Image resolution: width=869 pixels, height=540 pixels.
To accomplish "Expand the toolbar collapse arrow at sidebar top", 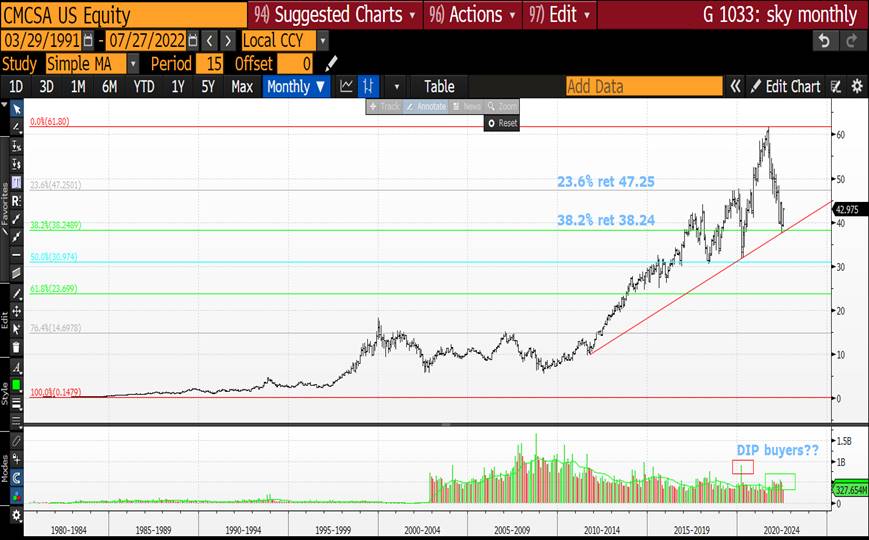I will point(4,104).
